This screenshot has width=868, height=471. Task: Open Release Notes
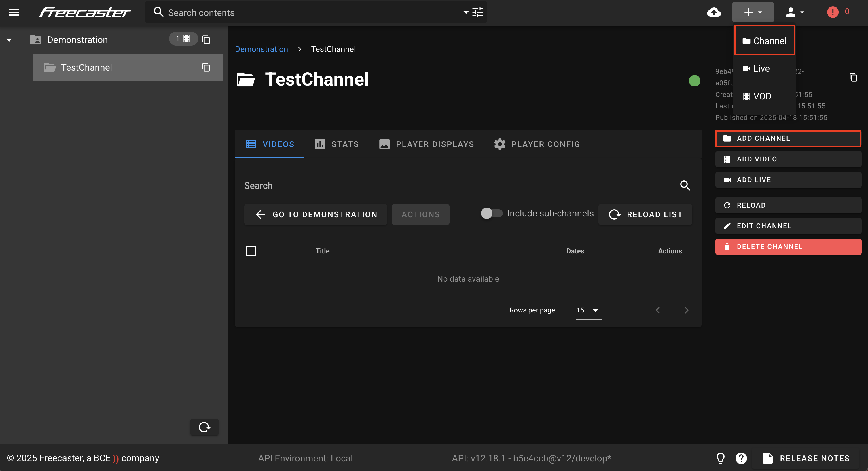click(806, 458)
